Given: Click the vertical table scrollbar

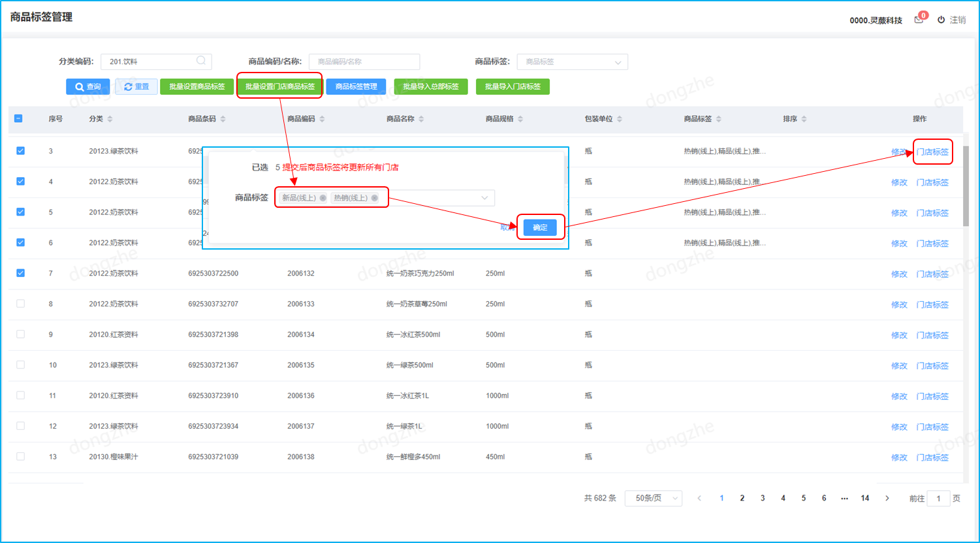Looking at the screenshot, I should point(966,186).
